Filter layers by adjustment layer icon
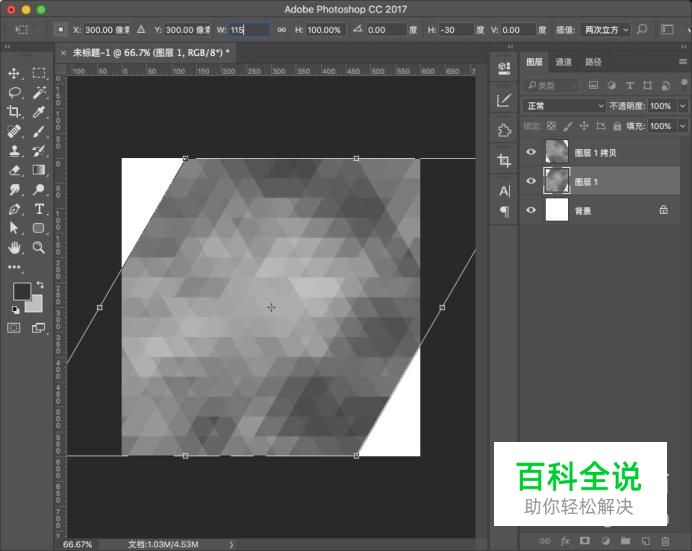Viewport: 692px width, 551px height. tap(611, 85)
